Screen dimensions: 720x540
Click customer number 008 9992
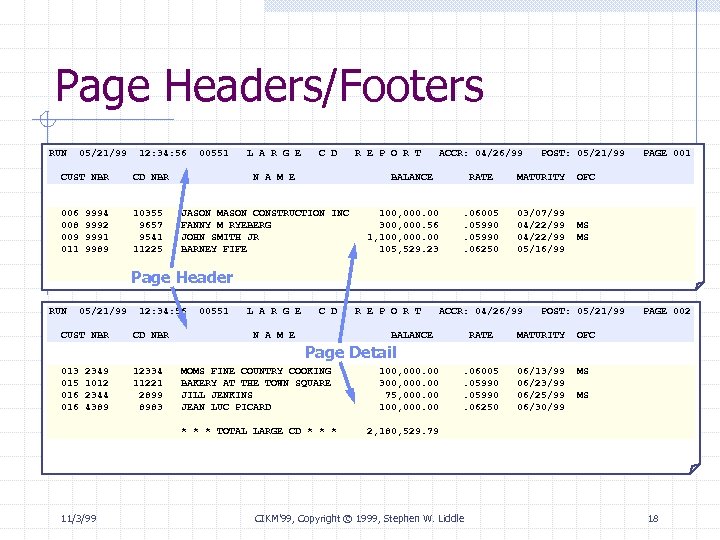click(x=85, y=225)
